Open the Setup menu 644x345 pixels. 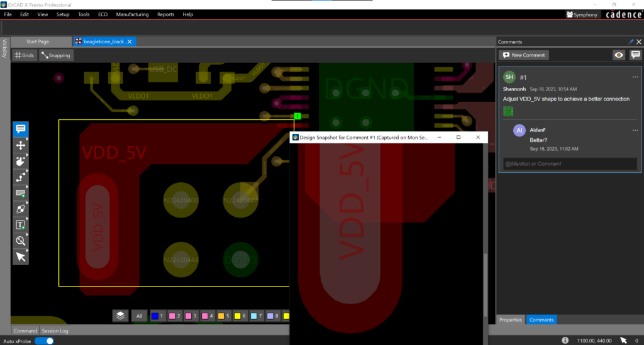[63, 14]
